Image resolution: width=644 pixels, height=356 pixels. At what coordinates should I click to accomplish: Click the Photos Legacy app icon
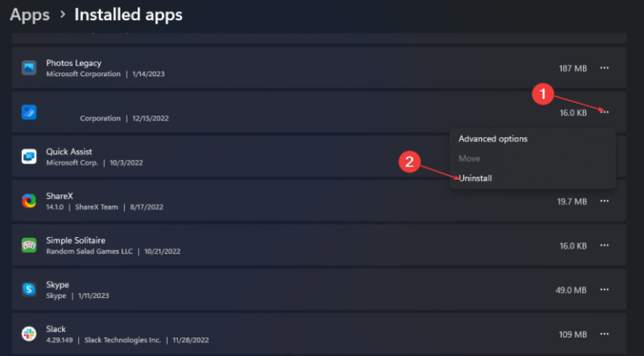tap(29, 68)
